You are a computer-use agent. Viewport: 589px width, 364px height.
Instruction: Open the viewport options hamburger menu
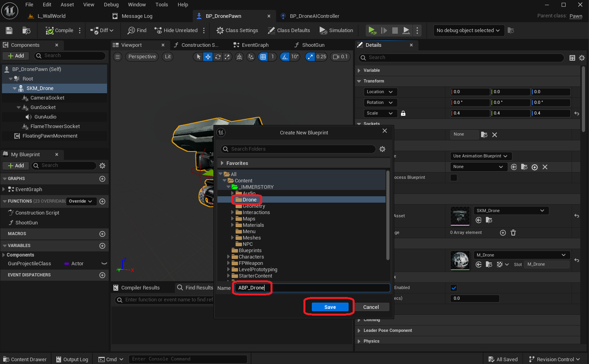click(118, 57)
